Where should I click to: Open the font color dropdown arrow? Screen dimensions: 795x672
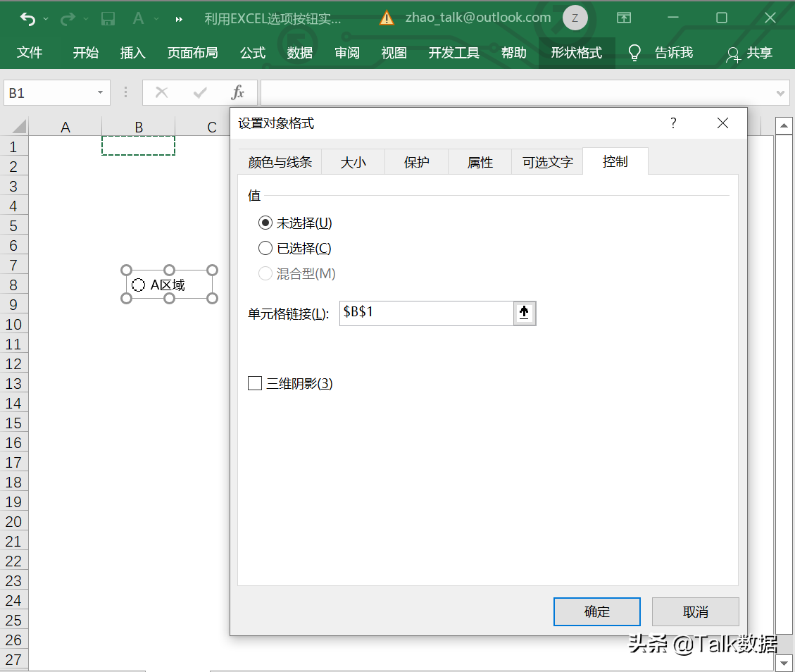[156, 19]
